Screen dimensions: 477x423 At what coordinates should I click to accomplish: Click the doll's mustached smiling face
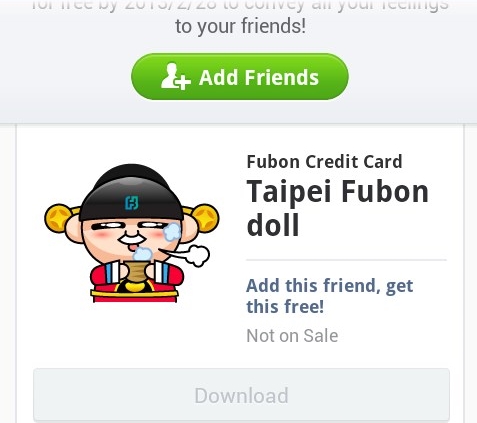130,238
